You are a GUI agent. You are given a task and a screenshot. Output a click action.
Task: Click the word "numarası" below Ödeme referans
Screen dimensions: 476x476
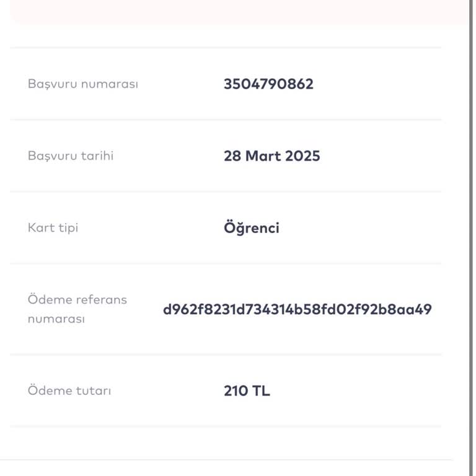[x=56, y=320]
